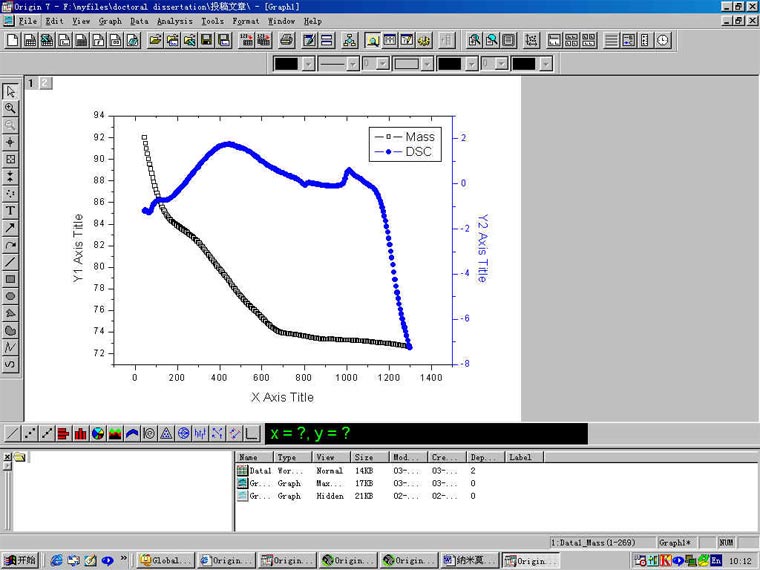The height and width of the screenshot is (570, 760).
Task: Click the Save Project floppy disk icon
Action: (206, 40)
